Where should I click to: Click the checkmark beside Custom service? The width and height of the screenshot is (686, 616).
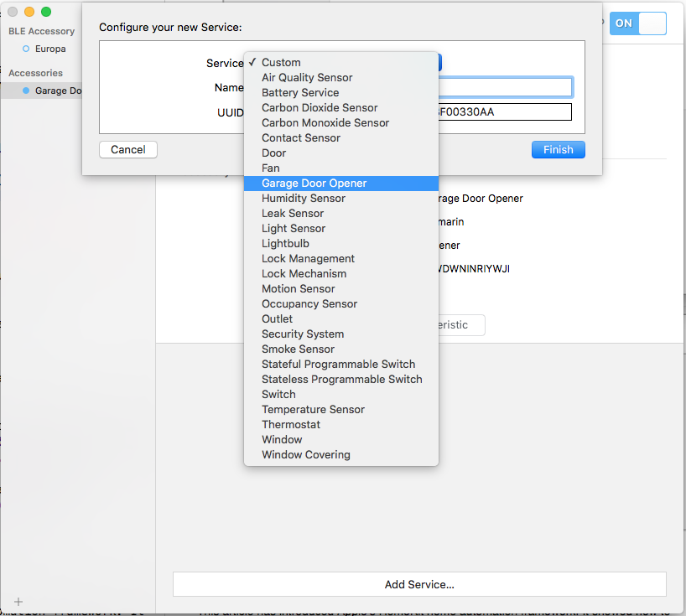pos(252,62)
